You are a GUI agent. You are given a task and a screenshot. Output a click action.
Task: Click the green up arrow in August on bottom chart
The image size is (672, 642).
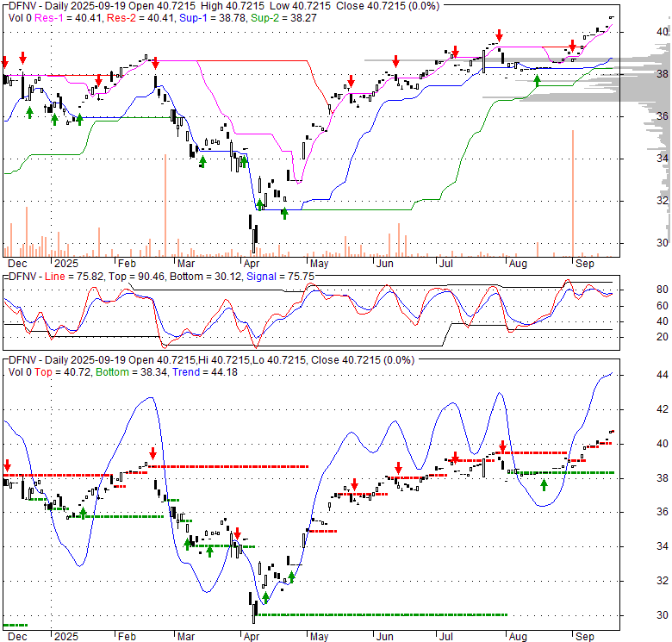point(544,484)
